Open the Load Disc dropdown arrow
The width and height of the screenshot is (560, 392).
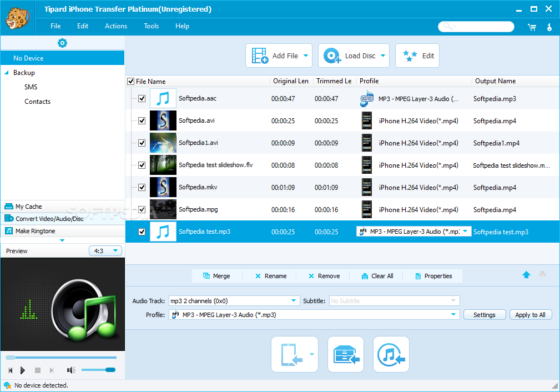383,56
